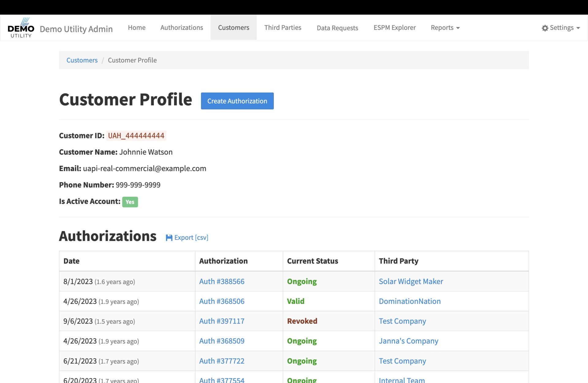Click the customer ID UAH_444444444 code
The height and width of the screenshot is (383, 588).
point(136,136)
